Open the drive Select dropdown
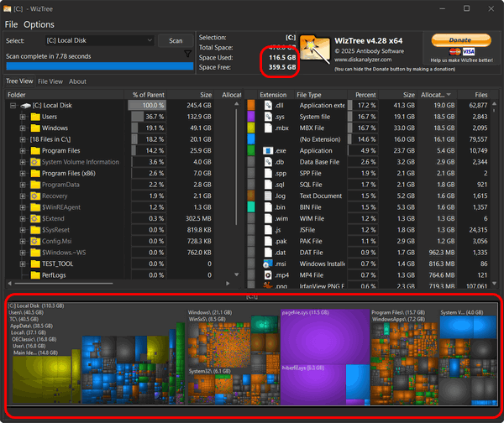Viewport: 504px width, 423px height. pos(99,40)
